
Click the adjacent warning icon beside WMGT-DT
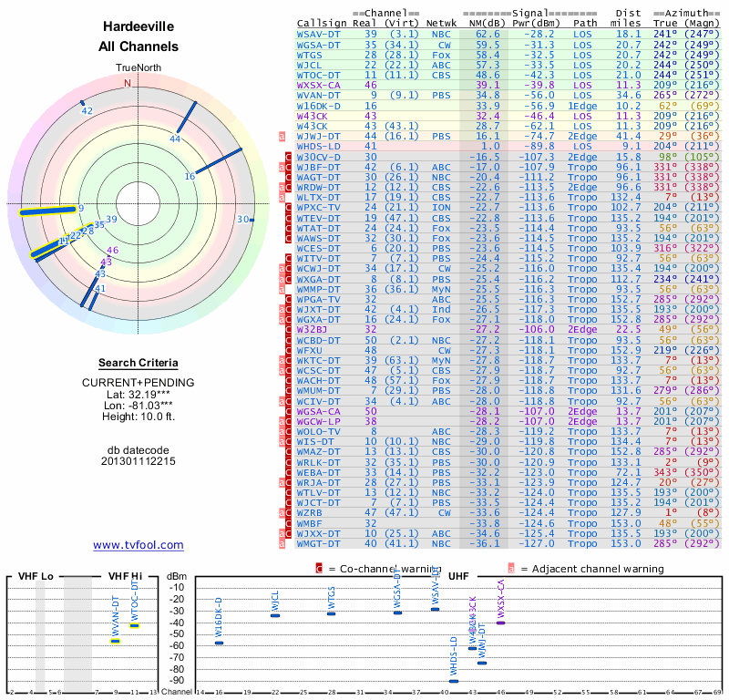[x=282, y=544]
